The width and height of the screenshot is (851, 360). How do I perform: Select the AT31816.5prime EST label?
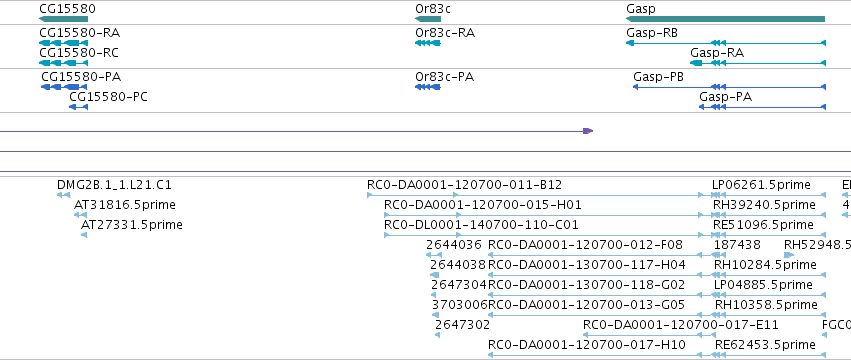(125, 205)
